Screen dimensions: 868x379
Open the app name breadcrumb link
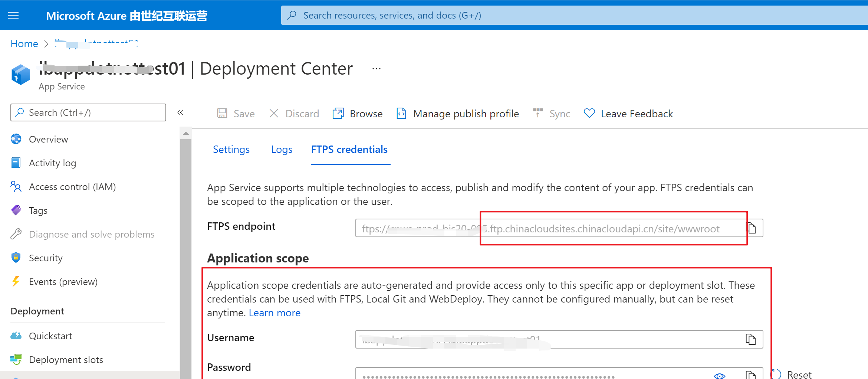coord(96,44)
